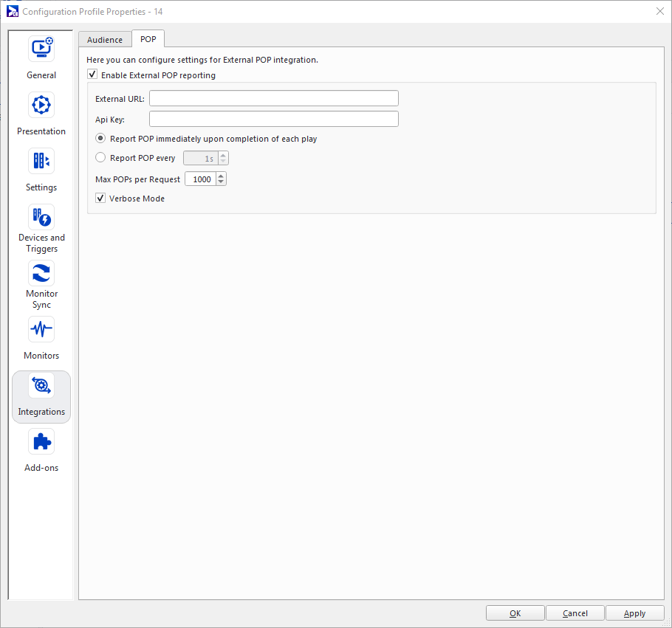Decrease Max POPs per Request value
This screenshot has width=672, height=628.
(x=222, y=182)
